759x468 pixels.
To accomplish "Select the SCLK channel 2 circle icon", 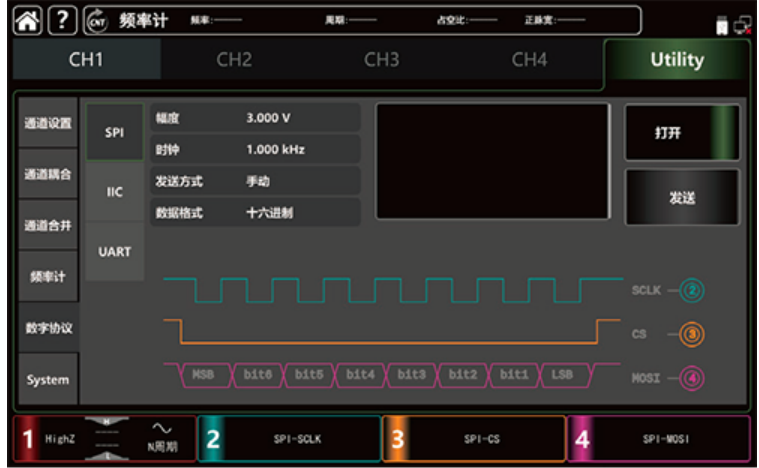I will pos(693,291).
